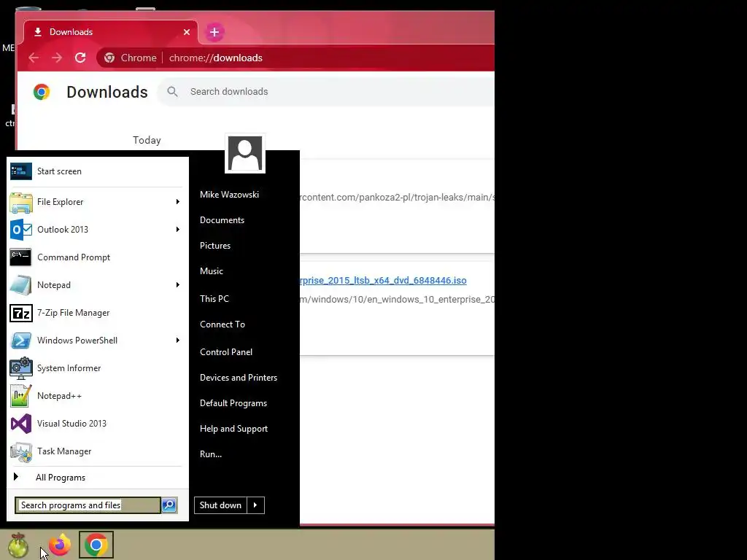Expand File Explorer submenu arrow
Viewport: 747px width, 560px height.
tap(178, 202)
